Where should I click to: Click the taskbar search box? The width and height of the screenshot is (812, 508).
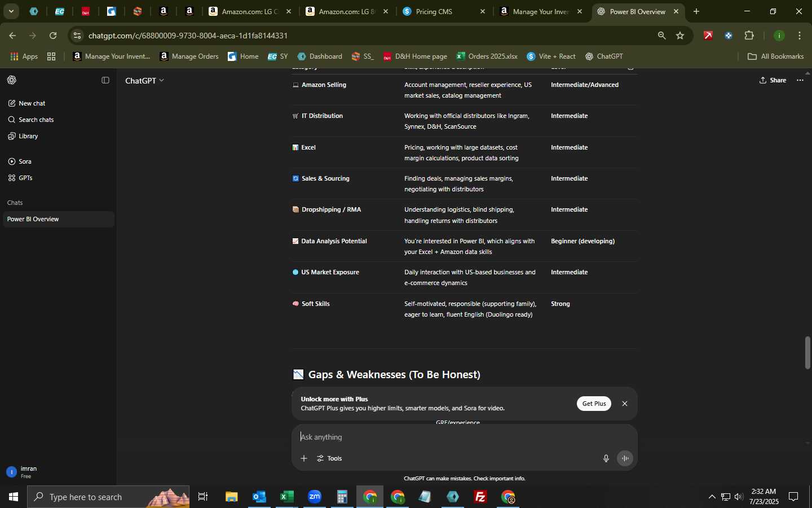108,497
